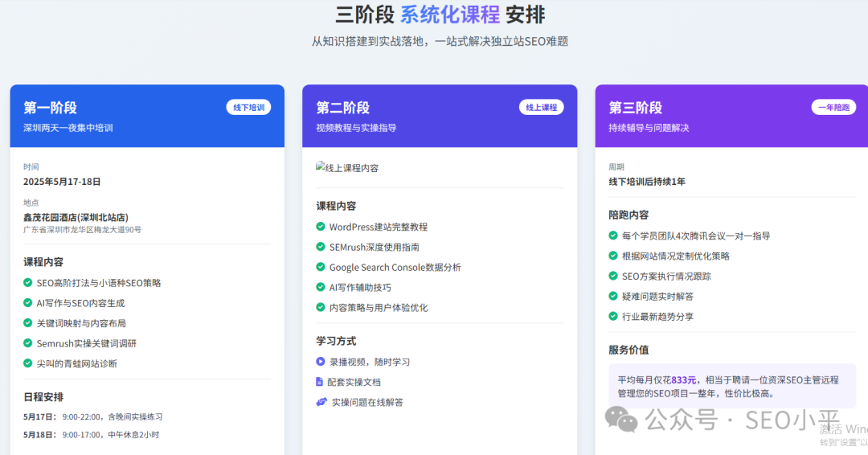Click the 5月17日 schedule line
Viewport: 868px width, 455px height.
pyautogui.click(x=93, y=416)
